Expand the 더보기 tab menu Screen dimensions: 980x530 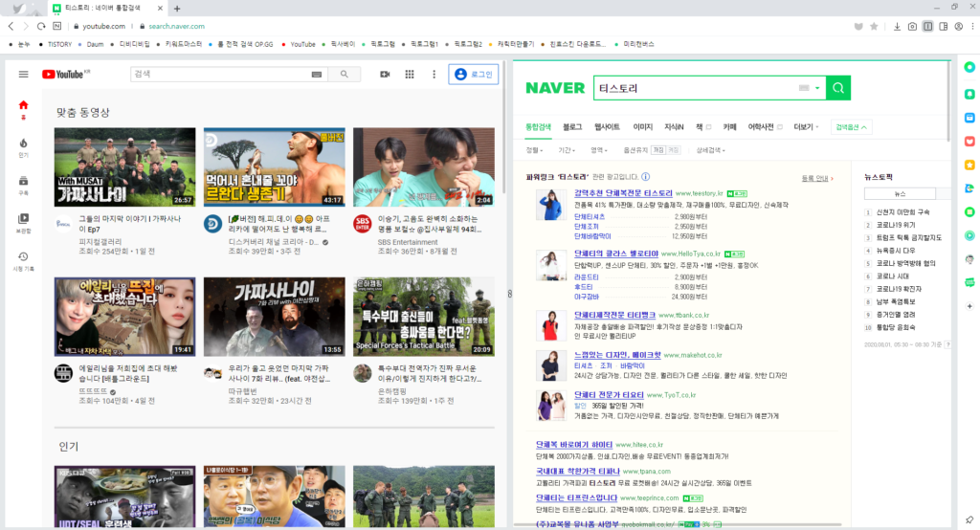click(806, 127)
